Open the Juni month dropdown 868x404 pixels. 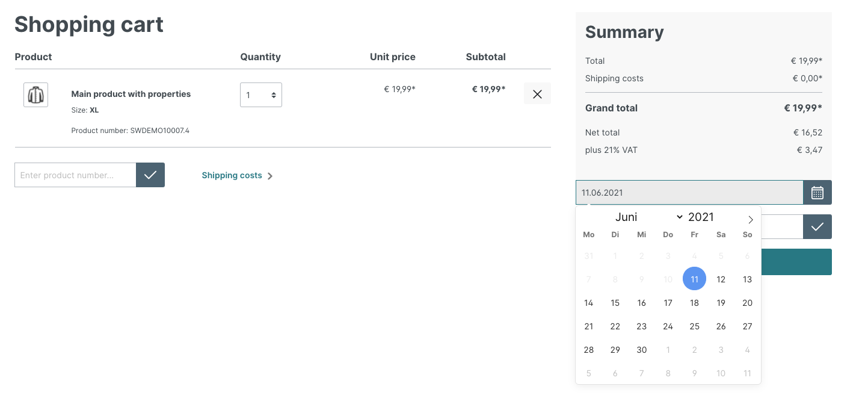click(648, 217)
